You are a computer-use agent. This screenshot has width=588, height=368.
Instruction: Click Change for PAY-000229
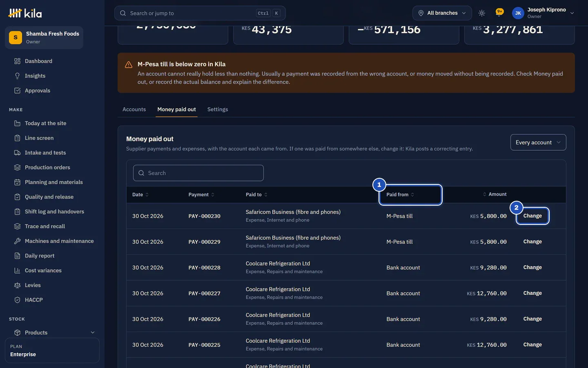[532, 242]
